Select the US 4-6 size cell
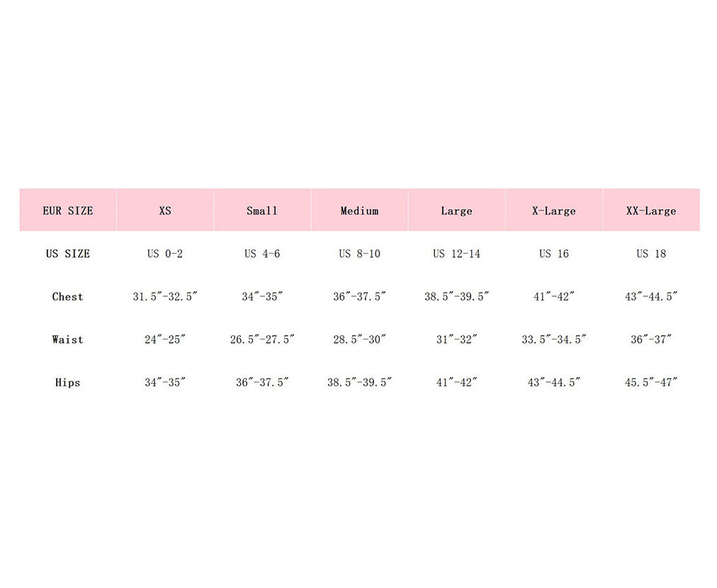The height and width of the screenshot is (588, 717). 262,254
